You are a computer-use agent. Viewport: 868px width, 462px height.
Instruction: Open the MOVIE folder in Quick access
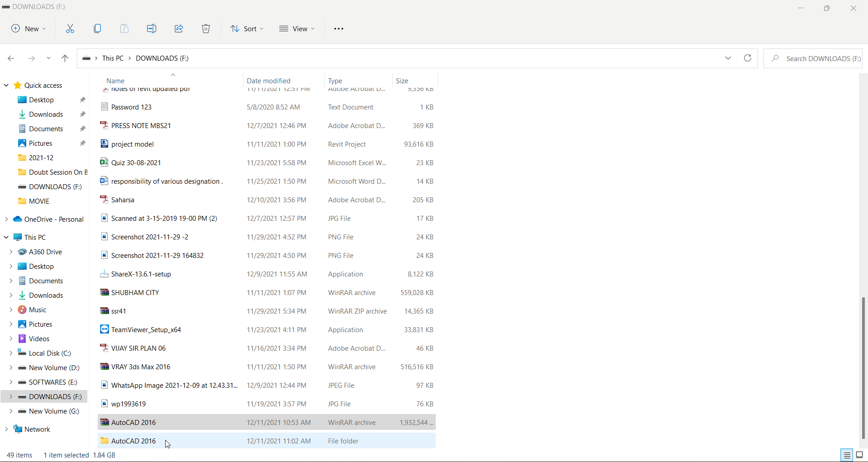(x=39, y=201)
